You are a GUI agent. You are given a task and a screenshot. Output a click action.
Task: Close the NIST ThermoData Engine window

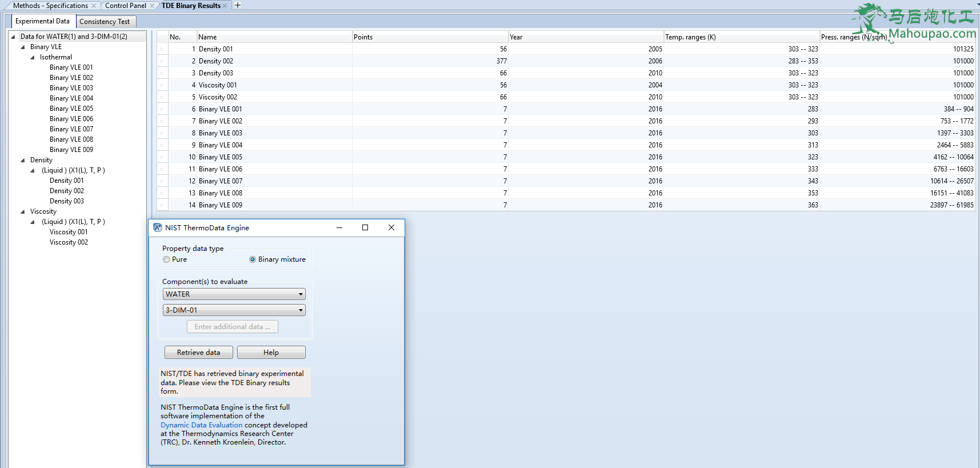tap(391, 227)
